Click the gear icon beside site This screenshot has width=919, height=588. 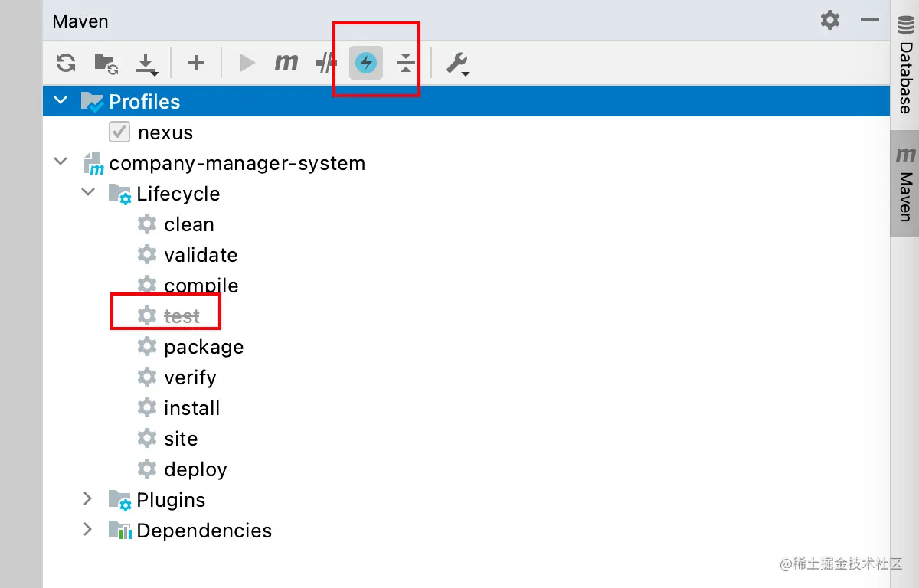point(147,439)
